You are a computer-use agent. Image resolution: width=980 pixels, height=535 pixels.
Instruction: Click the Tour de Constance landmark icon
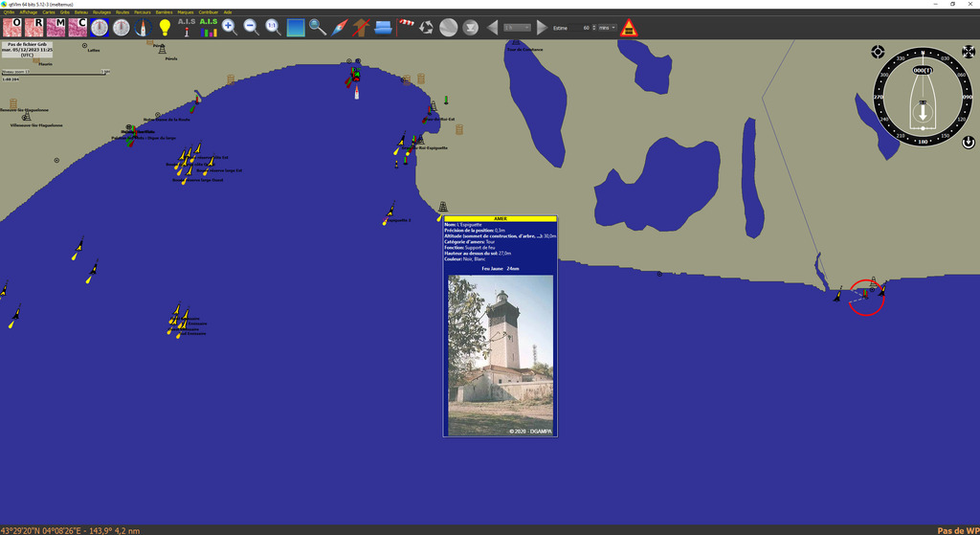516,43
